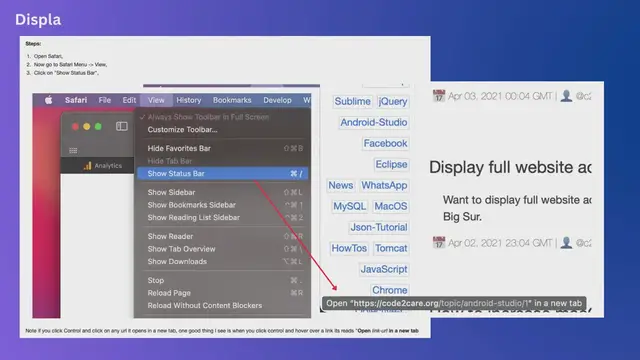640x360 pixels.
Task: Open the MySQL topic link
Action: click(x=349, y=207)
